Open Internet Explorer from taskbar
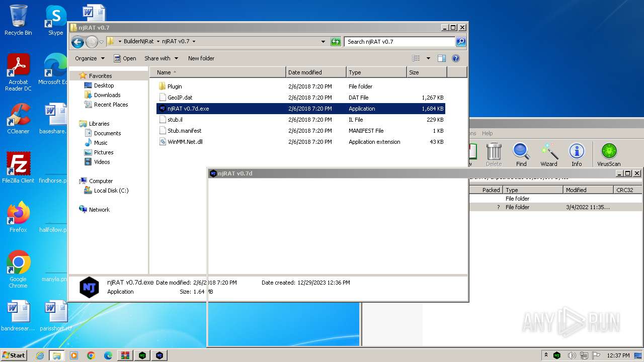This screenshot has width=644, height=362. [x=40, y=355]
